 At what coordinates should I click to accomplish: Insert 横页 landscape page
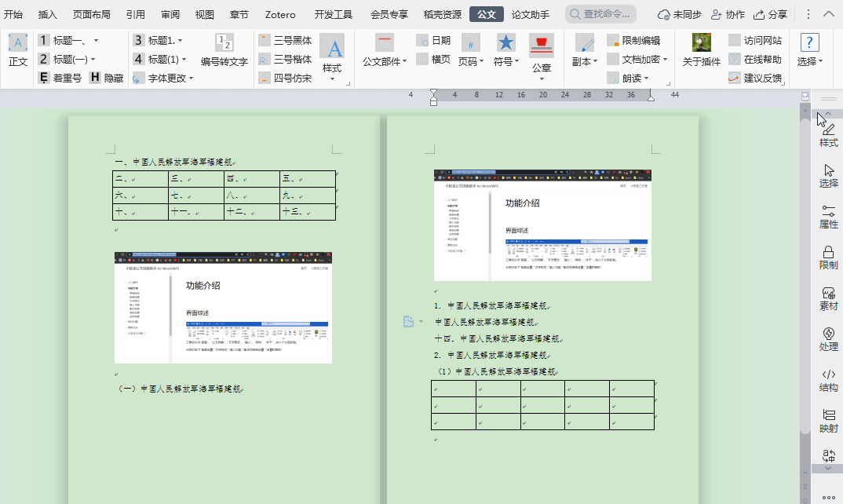[433, 59]
